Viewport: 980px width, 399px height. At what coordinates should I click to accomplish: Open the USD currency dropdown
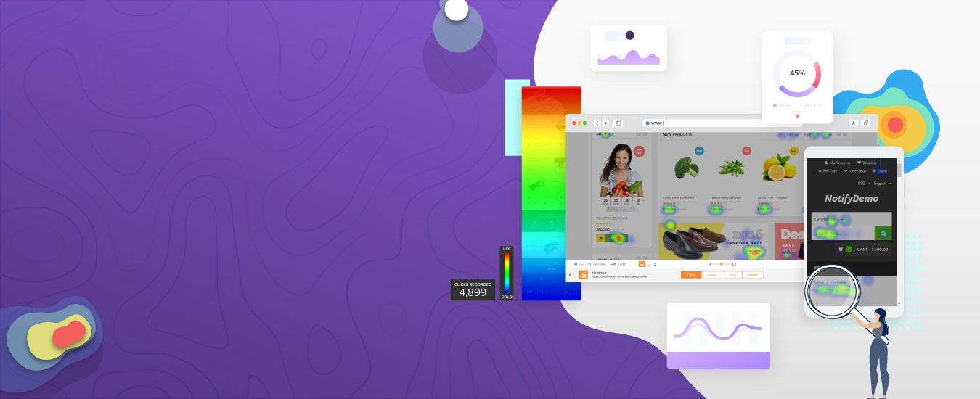tap(864, 184)
